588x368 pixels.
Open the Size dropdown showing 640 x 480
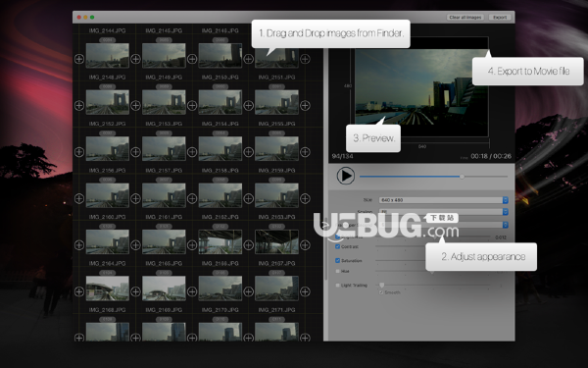pyautogui.click(x=444, y=200)
